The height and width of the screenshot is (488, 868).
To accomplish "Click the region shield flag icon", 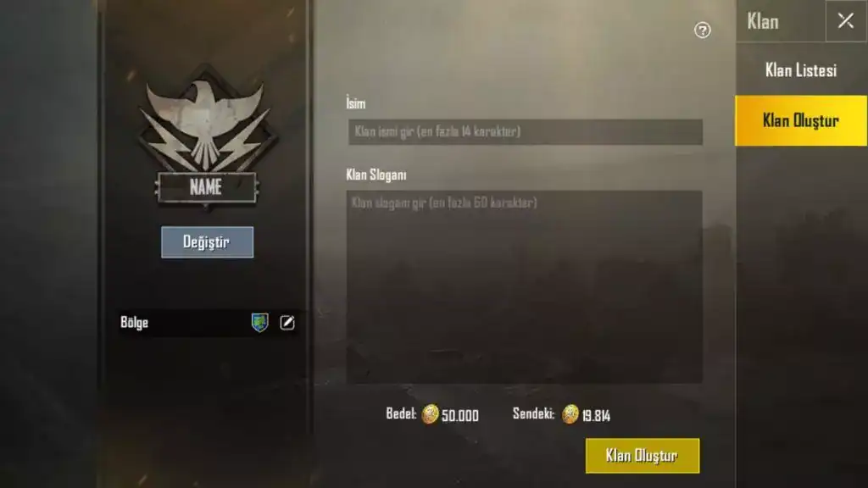I will pyautogui.click(x=259, y=322).
